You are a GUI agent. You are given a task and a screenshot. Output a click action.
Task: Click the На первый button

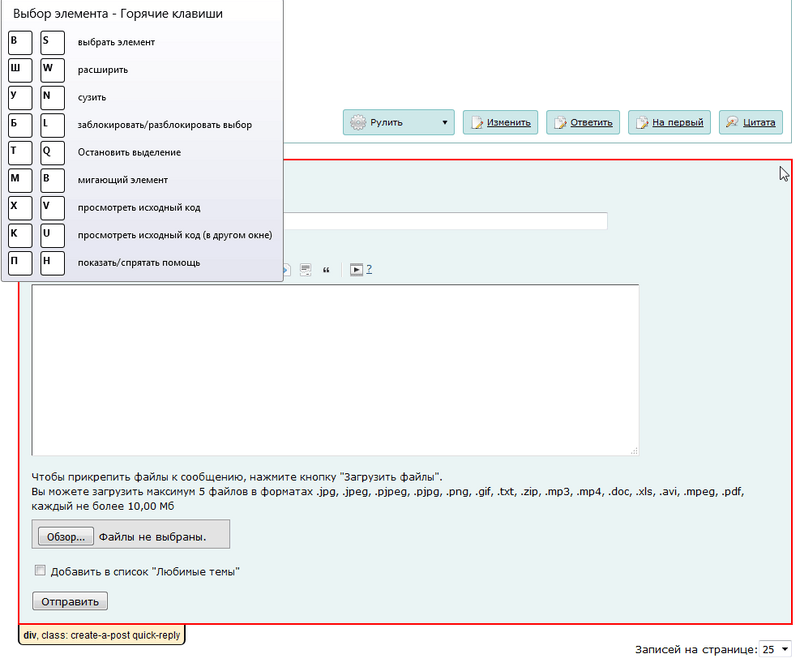click(669, 122)
